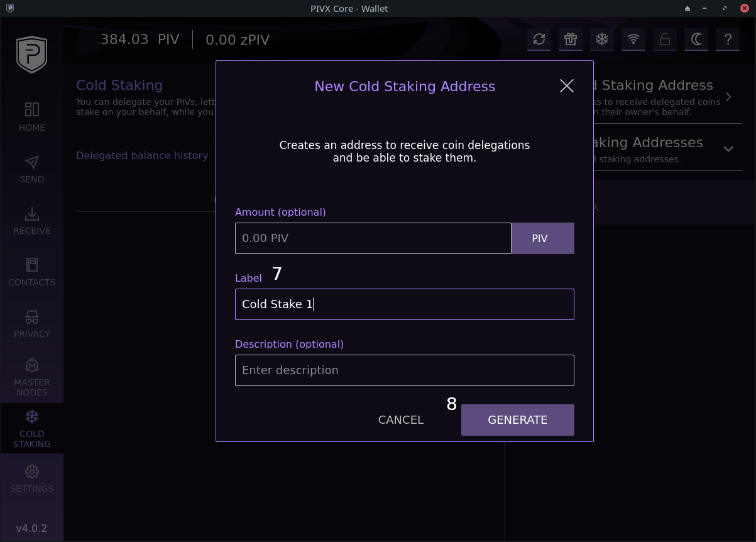Viewport: 756px width, 542px height.
Task: Open the Receive page
Action: 31,220
